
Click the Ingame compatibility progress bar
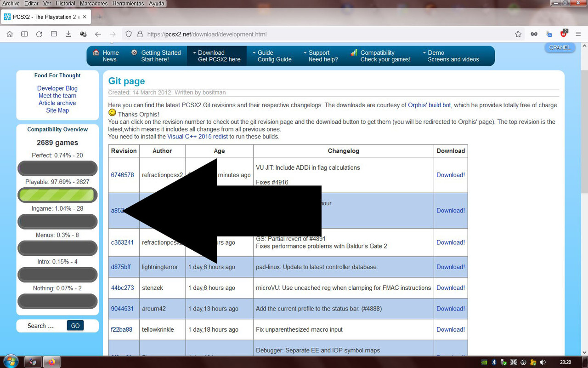(57, 222)
